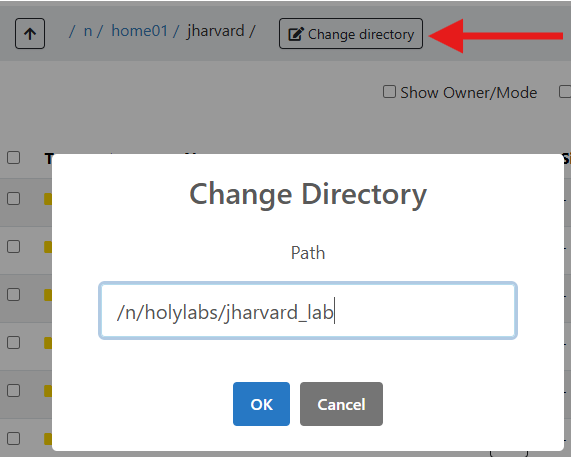
Task: Open the 'n' breadcrumb folder link
Action: point(88,31)
